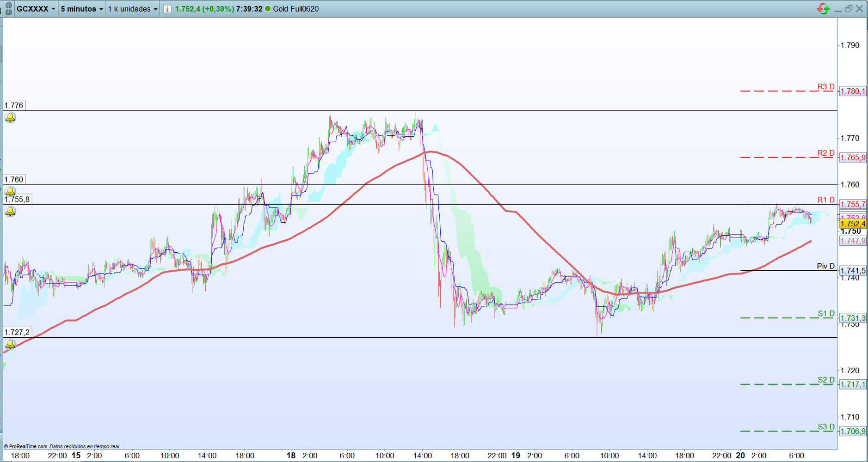Click the 7:39:32 clock time

249,9
